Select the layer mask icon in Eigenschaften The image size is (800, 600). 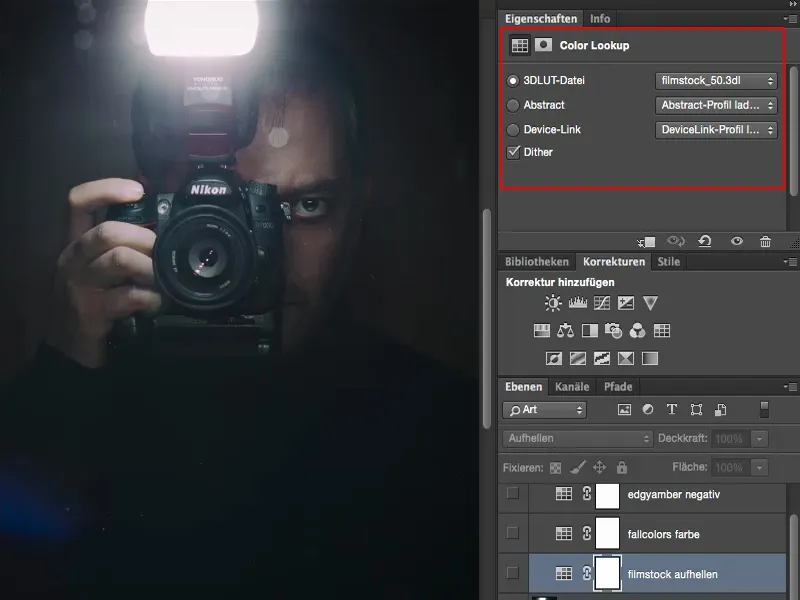[x=543, y=45]
